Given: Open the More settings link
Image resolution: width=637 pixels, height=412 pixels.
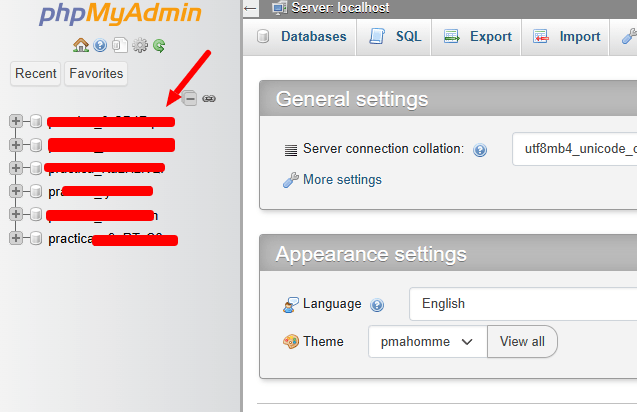Looking at the screenshot, I should 342,180.
